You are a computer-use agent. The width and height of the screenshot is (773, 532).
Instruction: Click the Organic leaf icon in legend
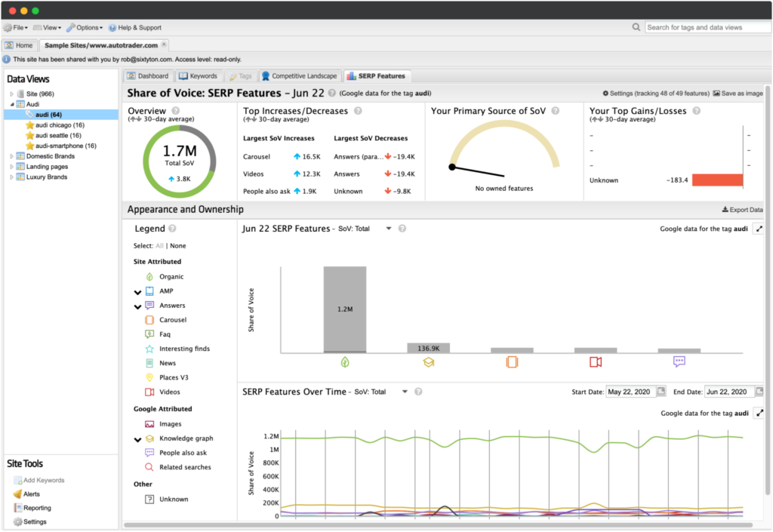click(149, 277)
